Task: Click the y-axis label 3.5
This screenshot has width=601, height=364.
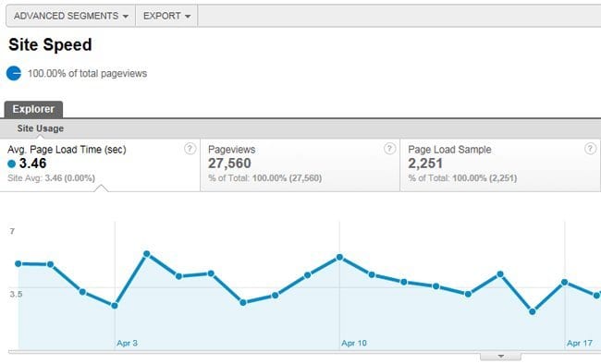Action: point(16,294)
